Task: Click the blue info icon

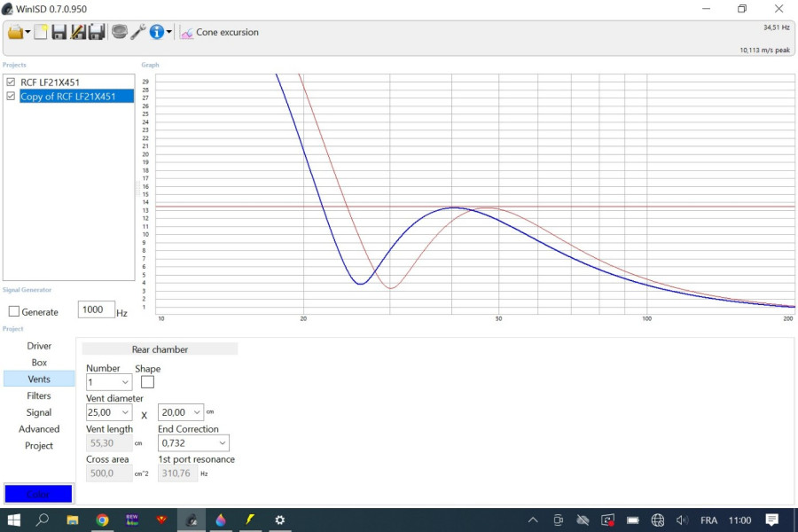Action: [157, 32]
